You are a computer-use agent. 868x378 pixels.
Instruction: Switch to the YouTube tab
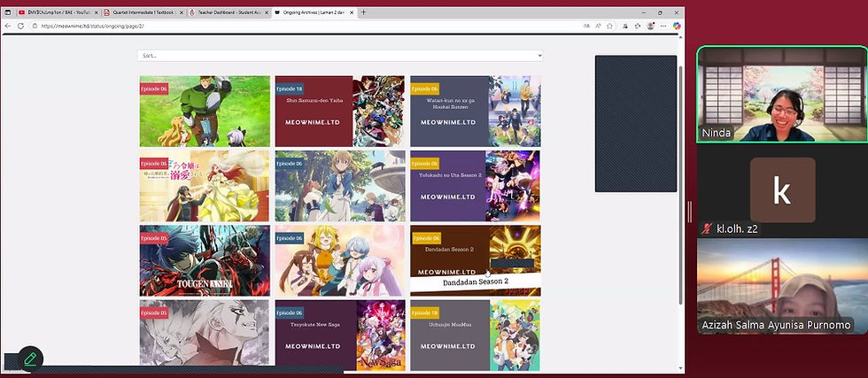coord(58,12)
